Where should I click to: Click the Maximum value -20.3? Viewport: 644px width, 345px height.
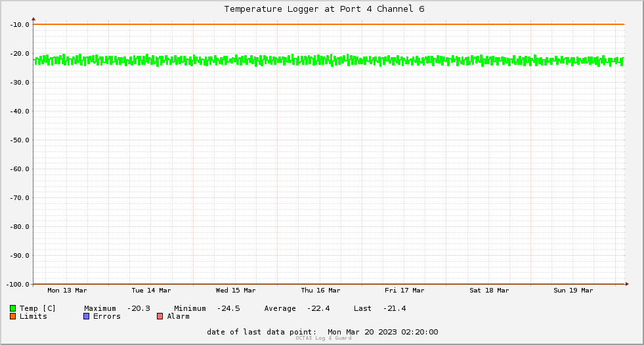[139, 308]
